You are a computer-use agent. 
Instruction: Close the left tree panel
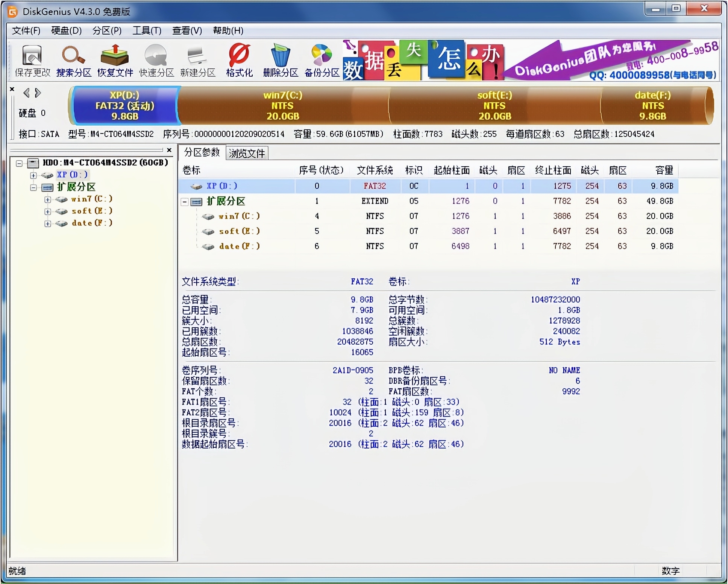click(x=169, y=150)
